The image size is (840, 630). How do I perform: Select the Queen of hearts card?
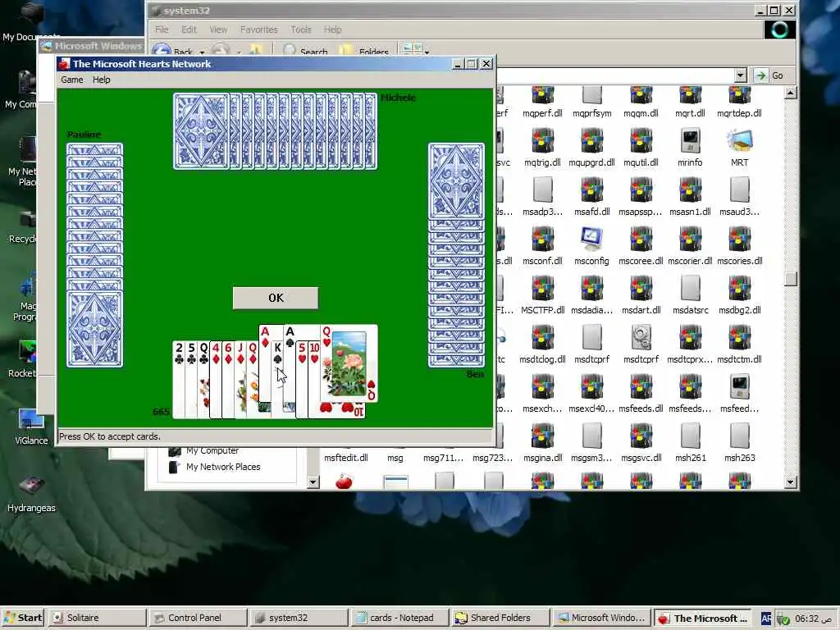pyautogui.click(x=349, y=363)
